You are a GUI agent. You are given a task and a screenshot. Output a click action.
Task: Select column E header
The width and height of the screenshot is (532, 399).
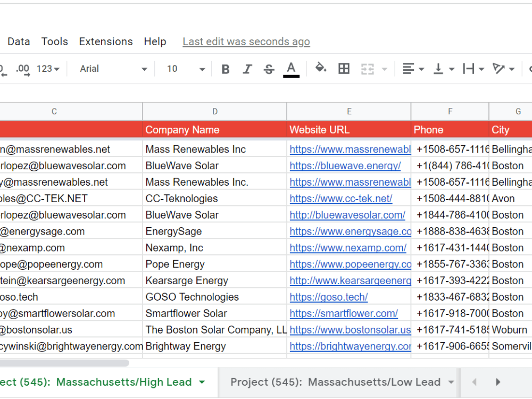tap(349, 111)
